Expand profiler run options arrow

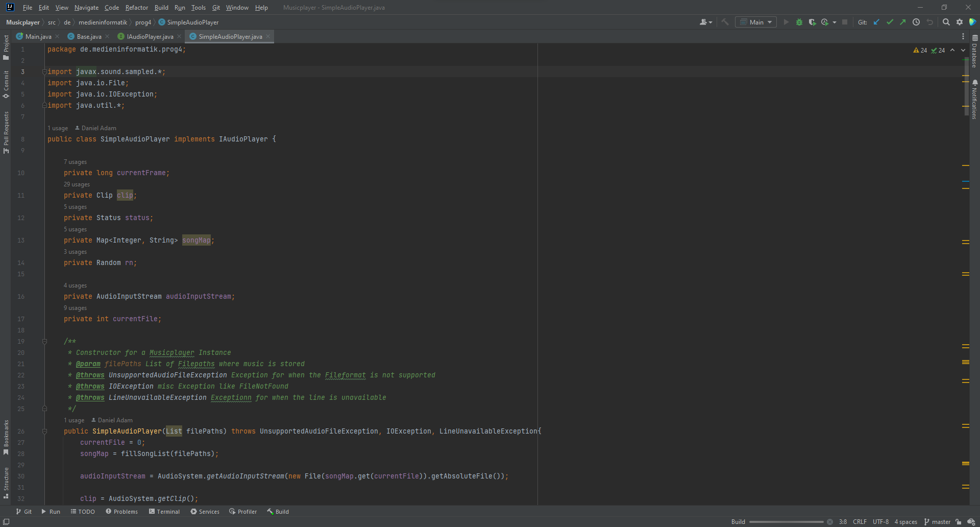835,22
